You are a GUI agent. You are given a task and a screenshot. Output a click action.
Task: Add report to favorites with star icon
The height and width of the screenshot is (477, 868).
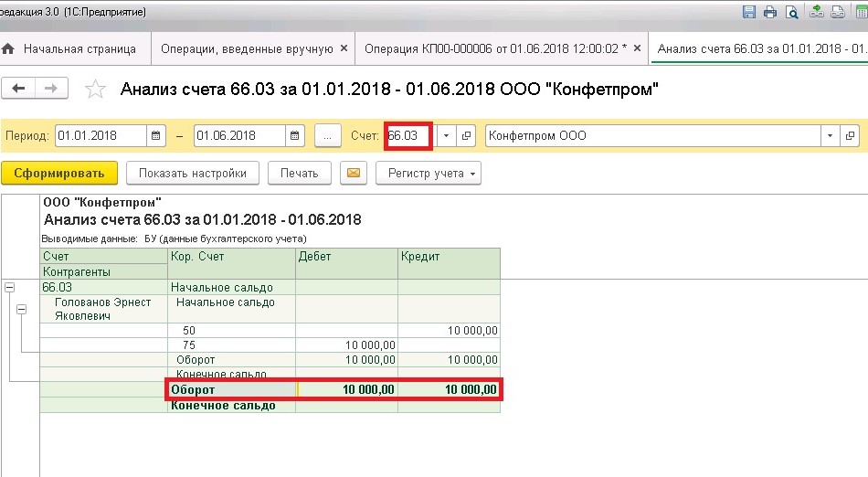(x=95, y=89)
